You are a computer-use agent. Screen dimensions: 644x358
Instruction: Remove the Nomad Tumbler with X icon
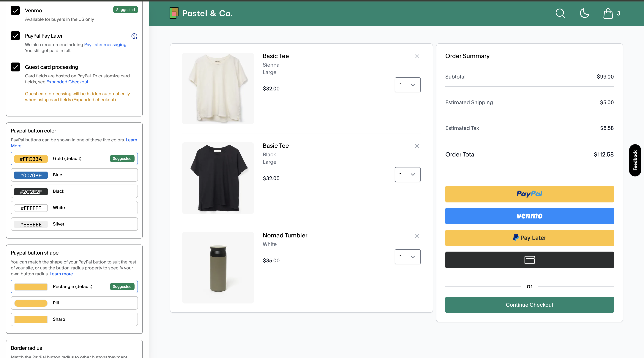[417, 236]
